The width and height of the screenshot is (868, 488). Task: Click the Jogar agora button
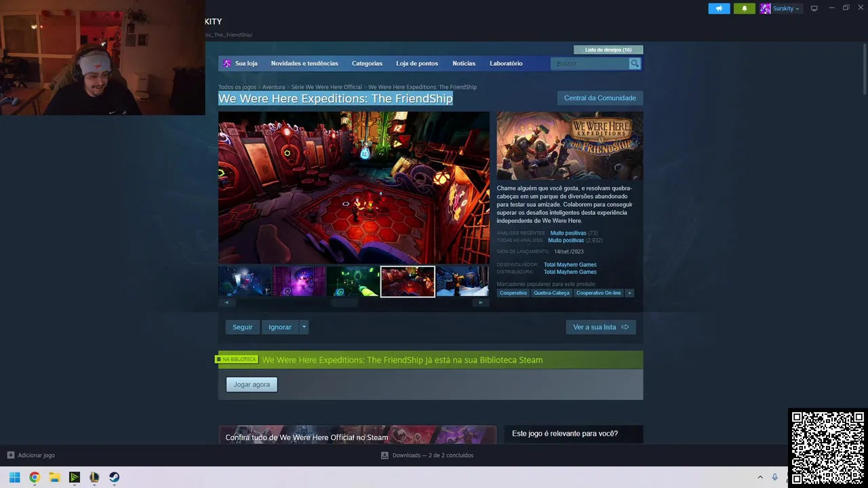tap(252, 384)
